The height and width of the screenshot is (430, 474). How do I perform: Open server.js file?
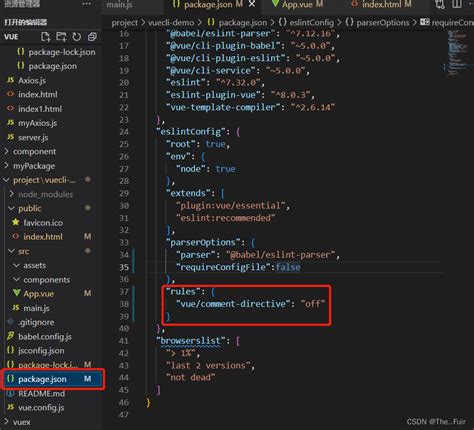[33, 138]
